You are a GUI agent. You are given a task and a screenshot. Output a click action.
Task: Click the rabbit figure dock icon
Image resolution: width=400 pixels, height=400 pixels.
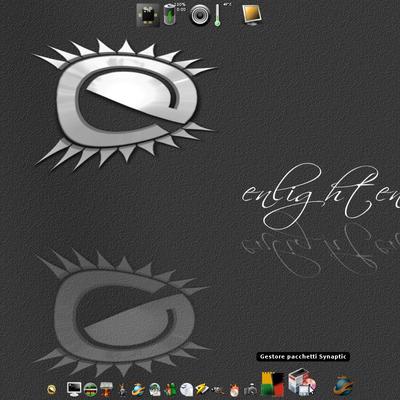[123, 389]
